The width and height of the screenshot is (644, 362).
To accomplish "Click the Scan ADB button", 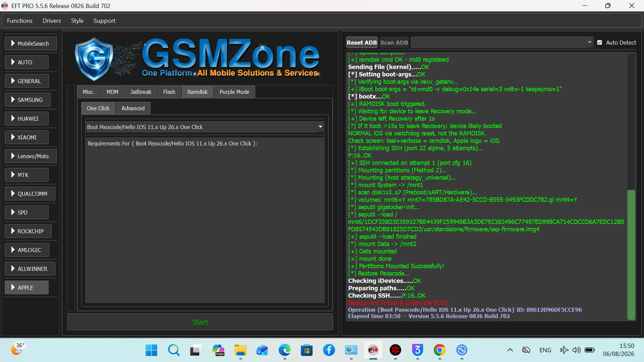I will tap(394, 43).
